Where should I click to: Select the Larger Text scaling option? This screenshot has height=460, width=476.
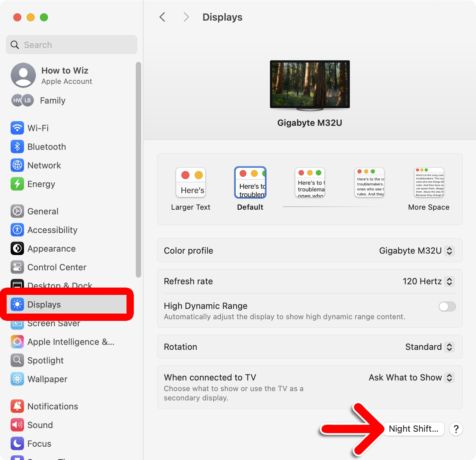(190, 182)
